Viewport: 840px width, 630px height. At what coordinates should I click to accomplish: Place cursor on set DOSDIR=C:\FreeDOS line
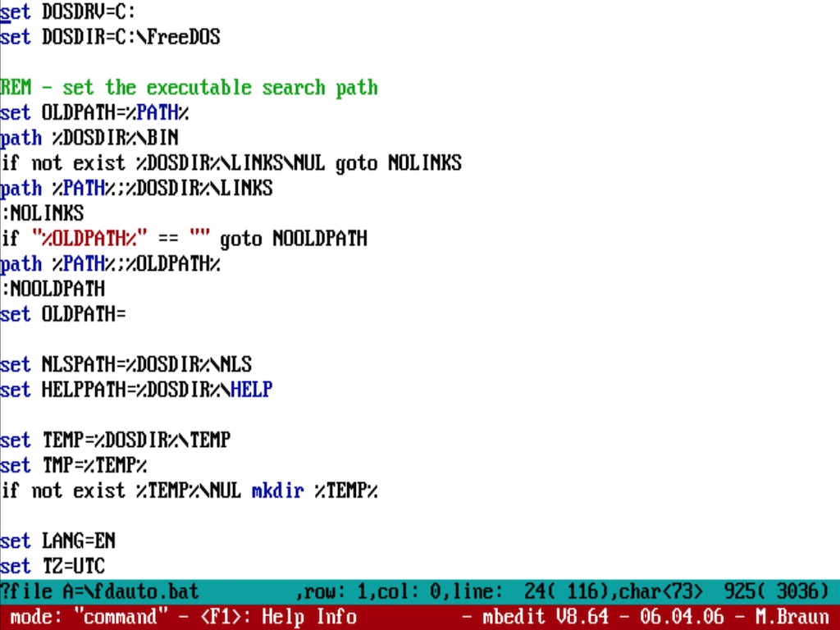pyautogui.click(x=110, y=38)
